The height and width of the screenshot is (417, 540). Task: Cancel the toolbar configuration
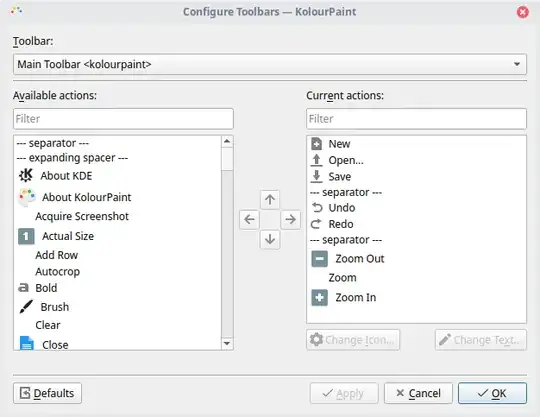coord(418,393)
